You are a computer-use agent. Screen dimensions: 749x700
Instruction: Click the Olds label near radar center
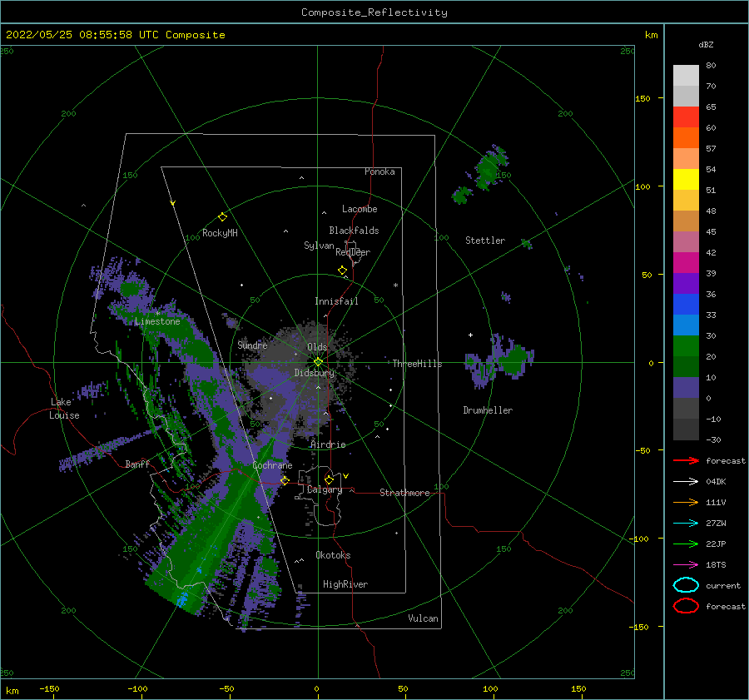(x=317, y=347)
